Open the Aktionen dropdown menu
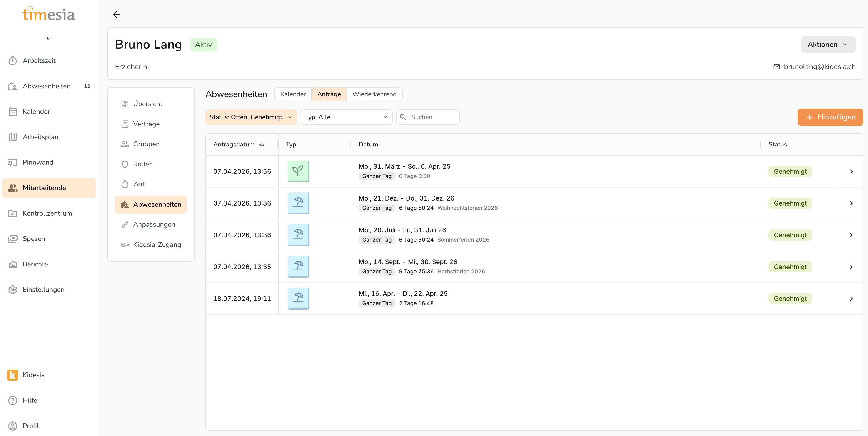 click(827, 45)
